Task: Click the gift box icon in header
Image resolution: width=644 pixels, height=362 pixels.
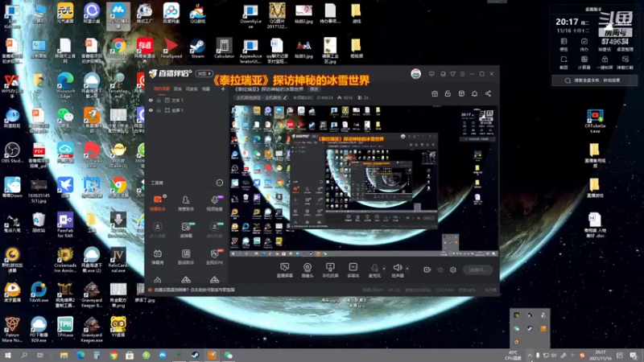Action: coord(435,93)
